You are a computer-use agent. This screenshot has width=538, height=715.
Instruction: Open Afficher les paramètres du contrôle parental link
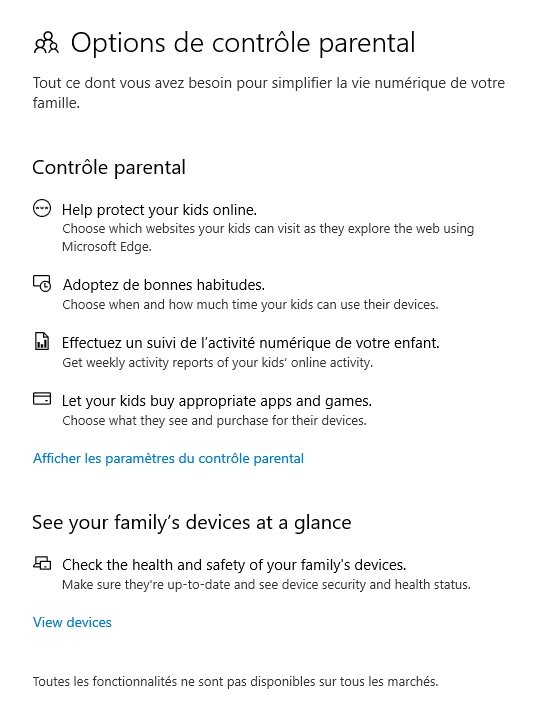[168, 458]
